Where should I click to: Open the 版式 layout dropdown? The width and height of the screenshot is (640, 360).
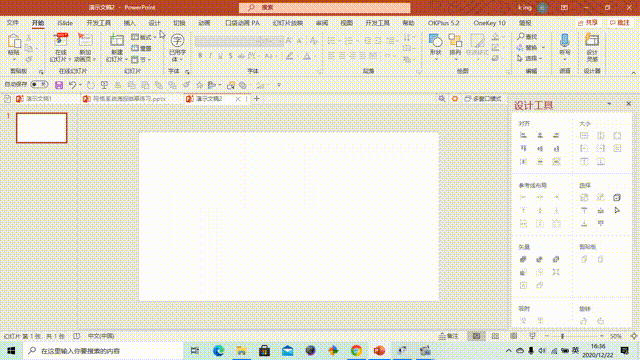pos(144,37)
